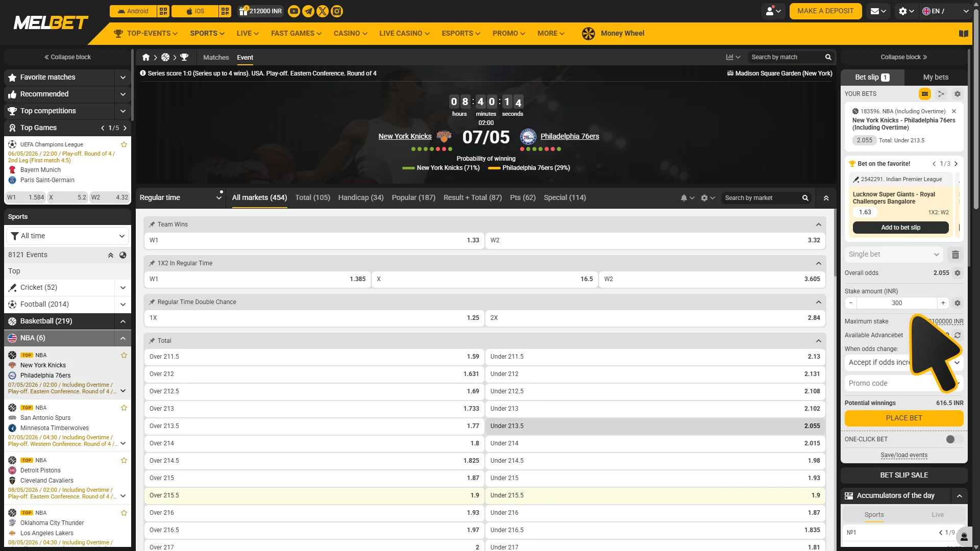The width and height of the screenshot is (980, 551).
Task: Decrease stake with the minus button
Action: pos(851,303)
